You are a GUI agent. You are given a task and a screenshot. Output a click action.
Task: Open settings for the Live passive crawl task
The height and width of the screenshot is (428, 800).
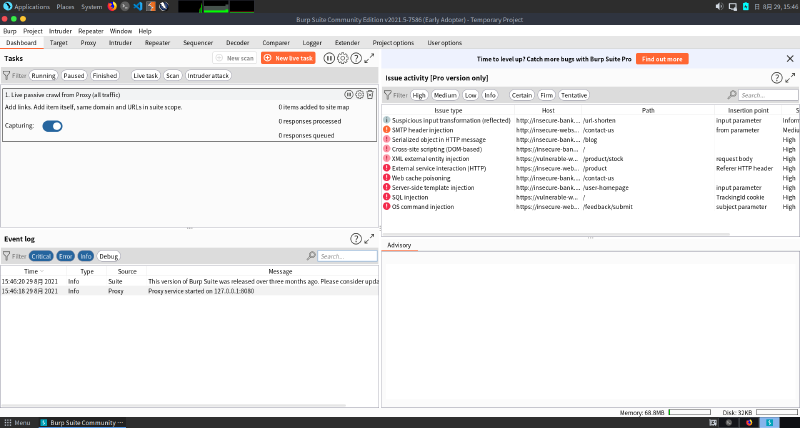360,94
